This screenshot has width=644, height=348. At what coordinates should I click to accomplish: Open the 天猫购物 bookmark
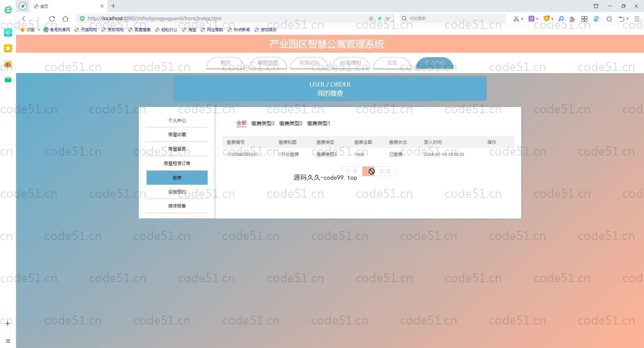[x=86, y=30]
